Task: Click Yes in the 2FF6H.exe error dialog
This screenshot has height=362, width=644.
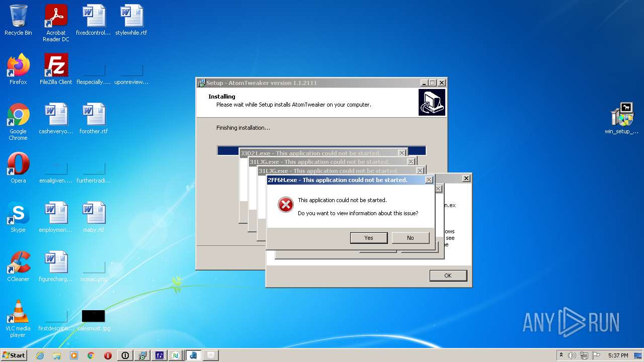Action: 369,238
